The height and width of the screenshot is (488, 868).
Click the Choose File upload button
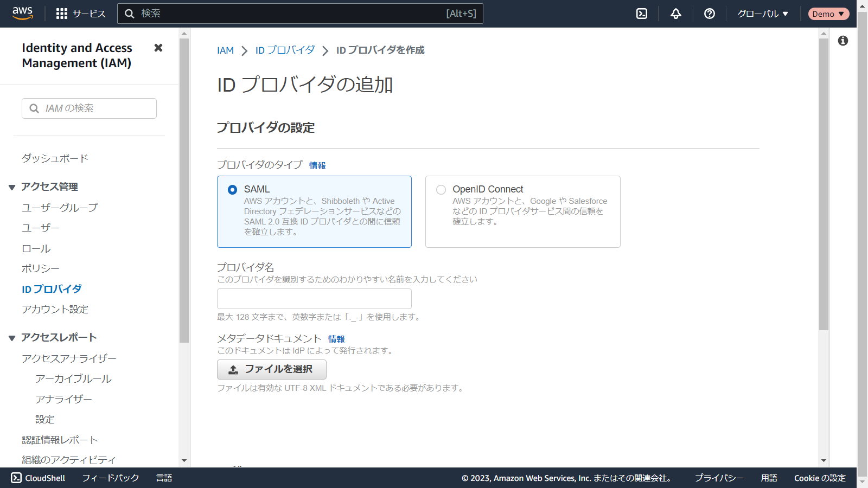(x=271, y=369)
